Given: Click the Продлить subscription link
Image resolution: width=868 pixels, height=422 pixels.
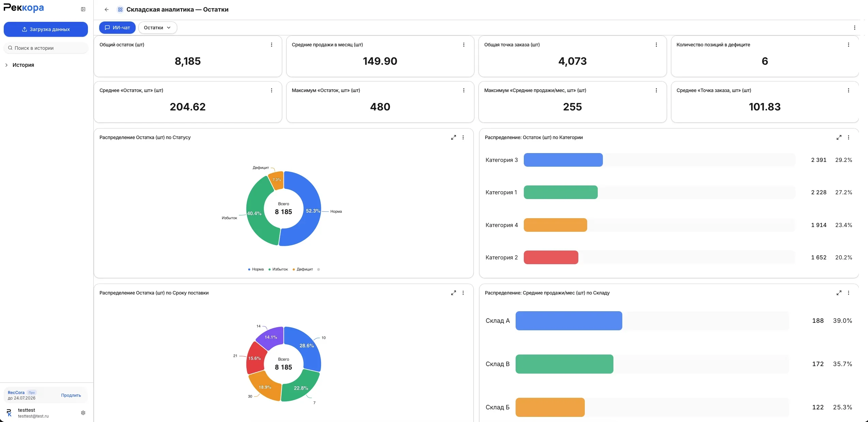Looking at the screenshot, I should click(71, 395).
